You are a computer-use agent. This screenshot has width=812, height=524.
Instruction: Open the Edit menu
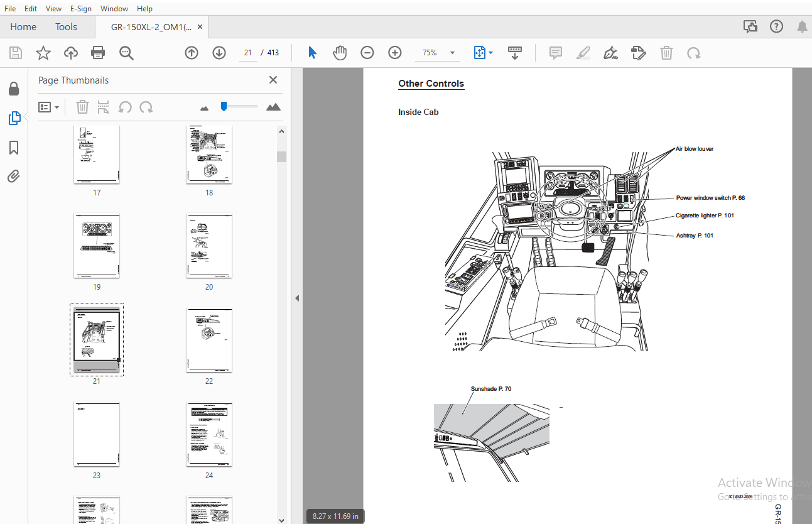point(31,8)
